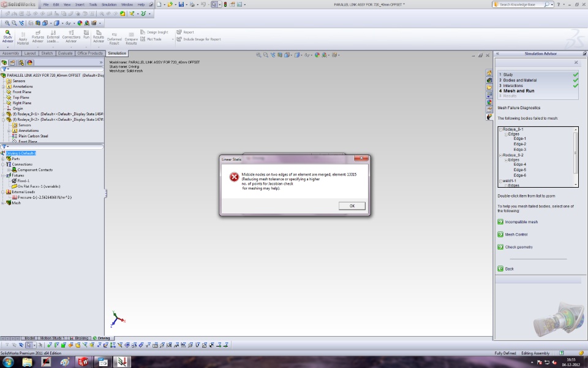Click the Appearances color ball icon in the task pane
Screen dimensions: 588x368
(x=489, y=102)
